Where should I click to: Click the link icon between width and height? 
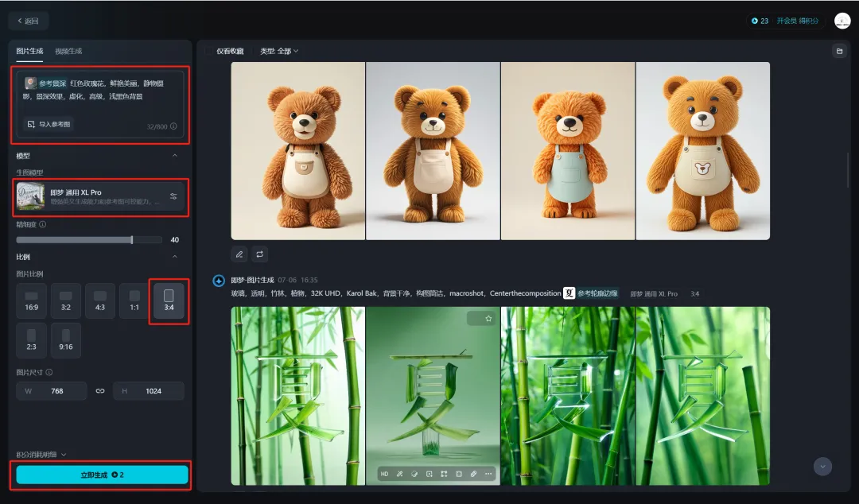(x=100, y=390)
